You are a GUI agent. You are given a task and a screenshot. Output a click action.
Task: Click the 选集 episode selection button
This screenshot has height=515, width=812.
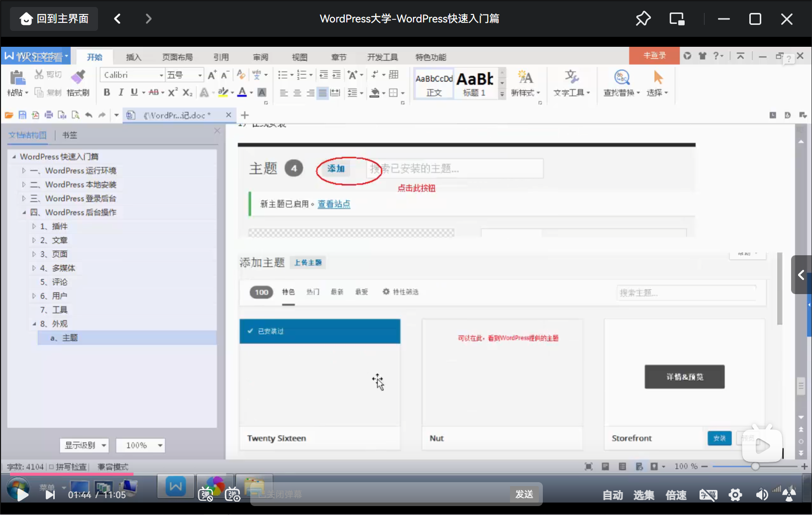coord(644,495)
